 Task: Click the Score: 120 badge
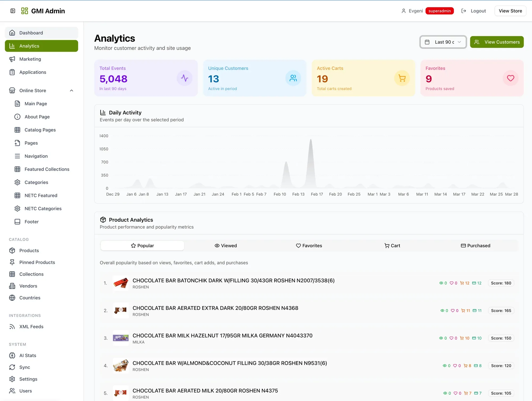501,366
